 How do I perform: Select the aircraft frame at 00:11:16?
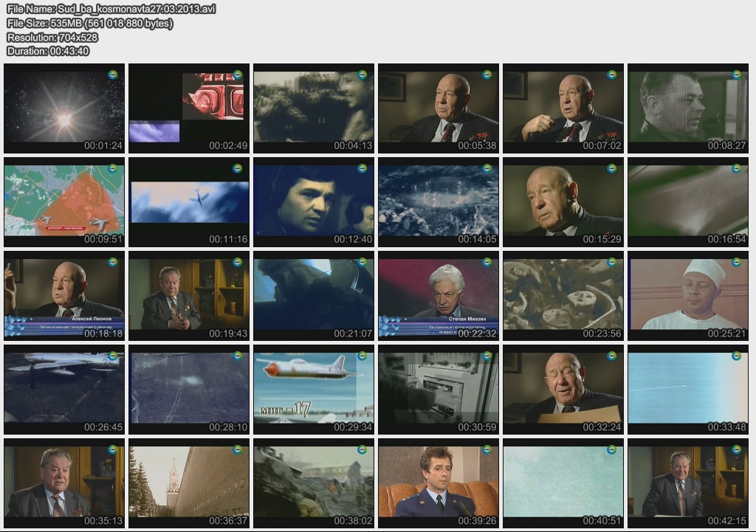coord(189,202)
